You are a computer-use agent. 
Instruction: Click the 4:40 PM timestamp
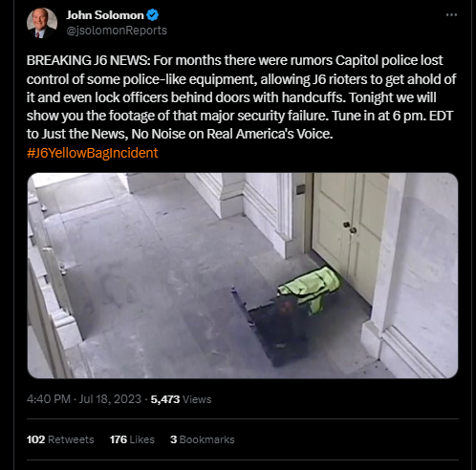click(x=49, y=399)
